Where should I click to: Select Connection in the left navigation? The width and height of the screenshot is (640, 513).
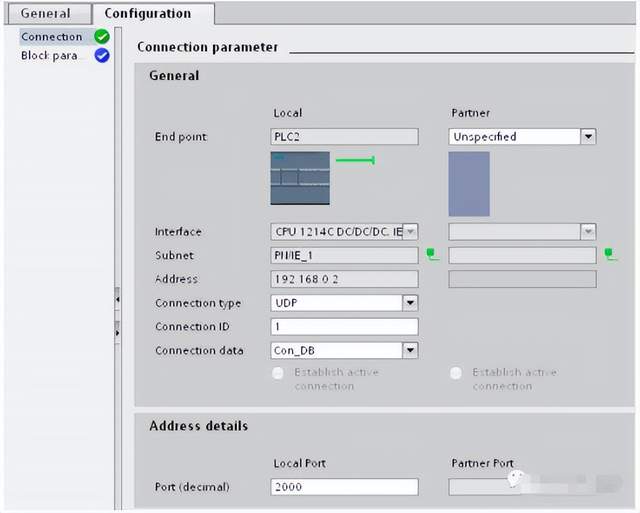point(52,37)
